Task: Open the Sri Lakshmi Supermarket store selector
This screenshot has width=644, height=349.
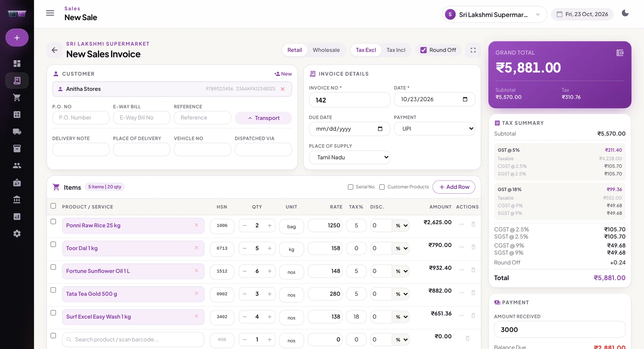Action: click(x=494, y=14)
